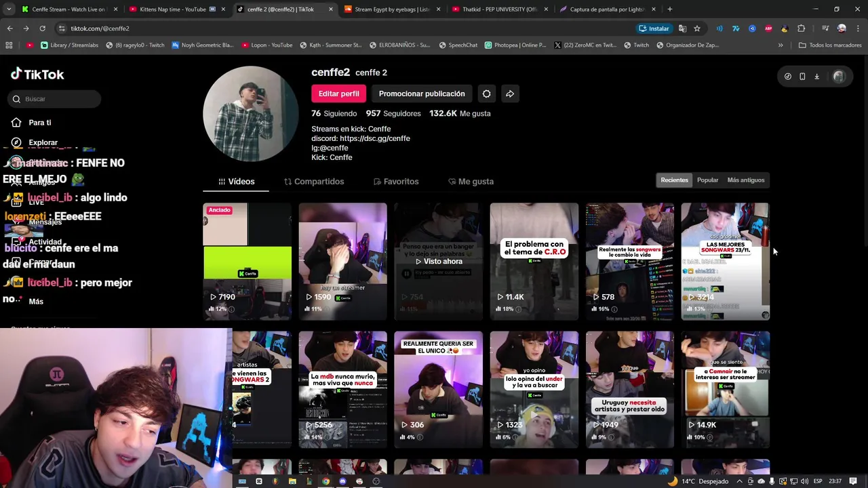Click the Editar perfil button
868x488 pixels.
tap(339, 94)
